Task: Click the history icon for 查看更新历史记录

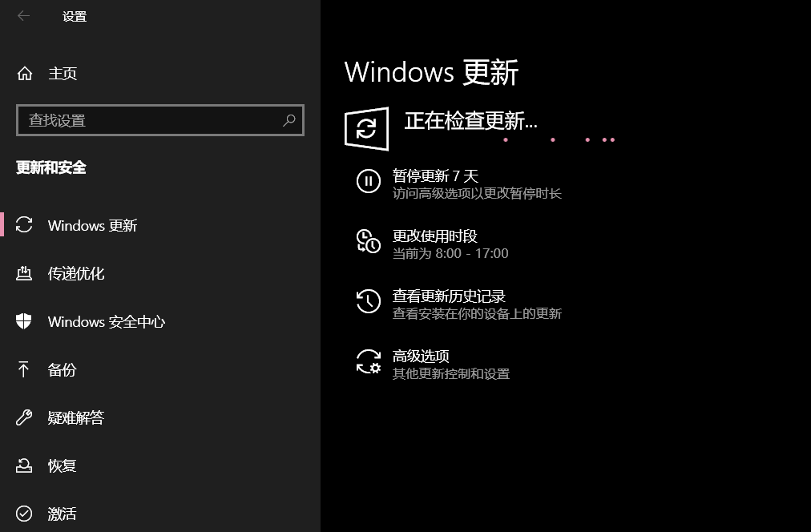Action: (368, 301)
